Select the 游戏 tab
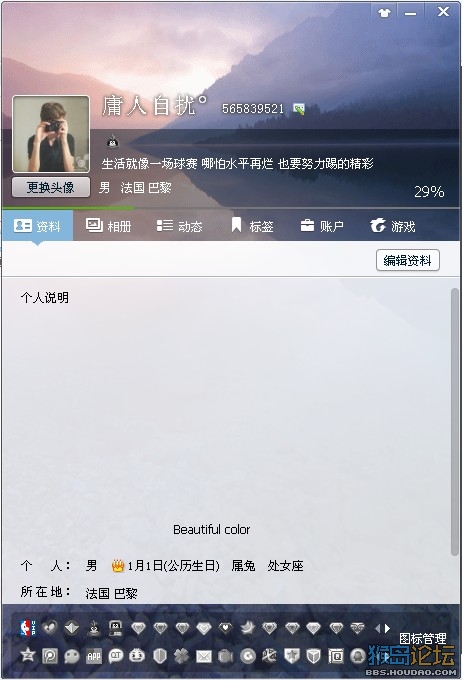The image size is (462, 681). pyautogui.click(x=393, y=226)
